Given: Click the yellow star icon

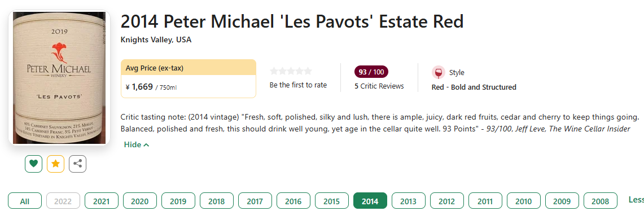Looking at the screenshot, I should tap(55, 164).
